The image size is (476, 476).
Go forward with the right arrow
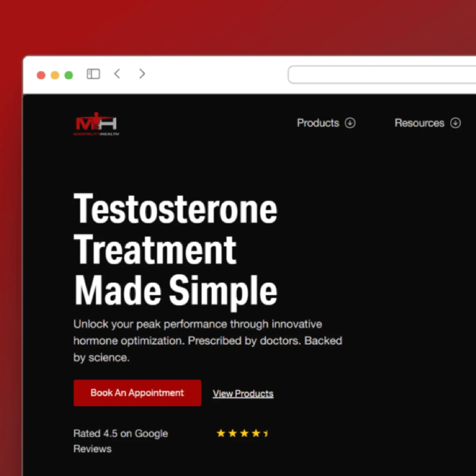tap(142, 74)
